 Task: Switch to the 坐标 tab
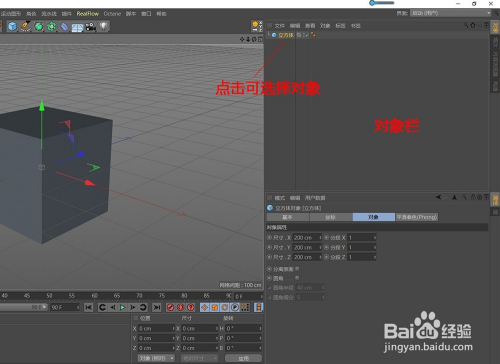[331, 217]
